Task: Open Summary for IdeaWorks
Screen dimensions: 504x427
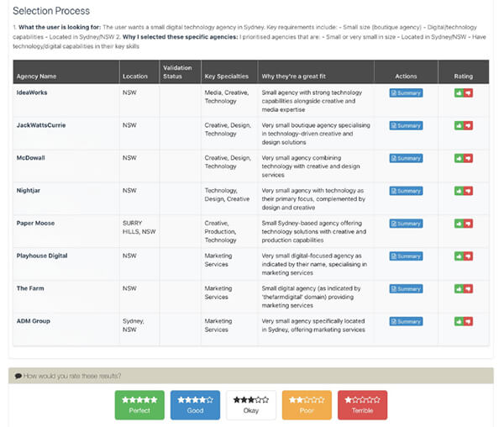Action: tap(406, 92)
